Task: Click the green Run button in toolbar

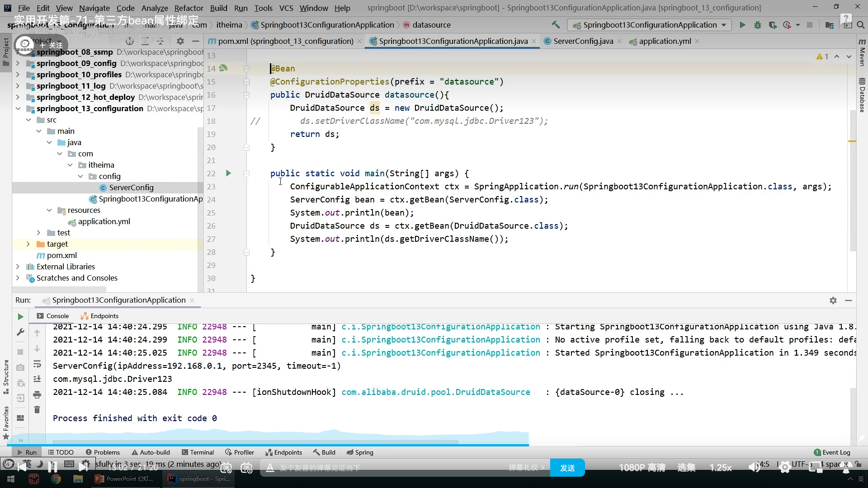Action: [x=742, y=25]
